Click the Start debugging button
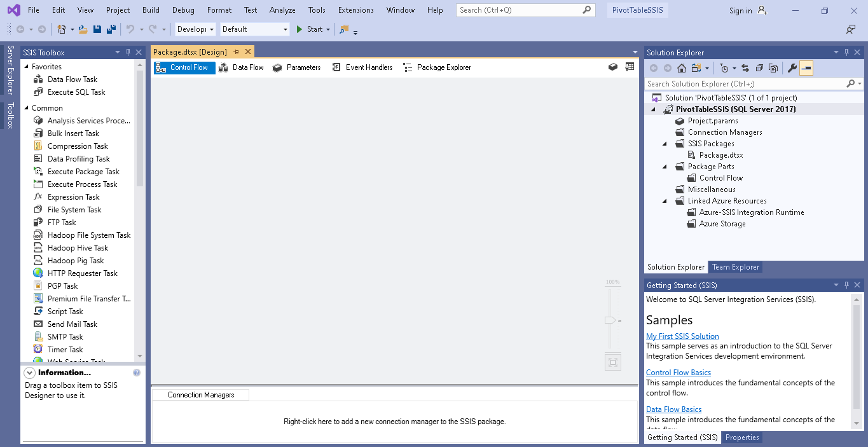Viewport: 868px width, 447px height. tap(310, 29)
